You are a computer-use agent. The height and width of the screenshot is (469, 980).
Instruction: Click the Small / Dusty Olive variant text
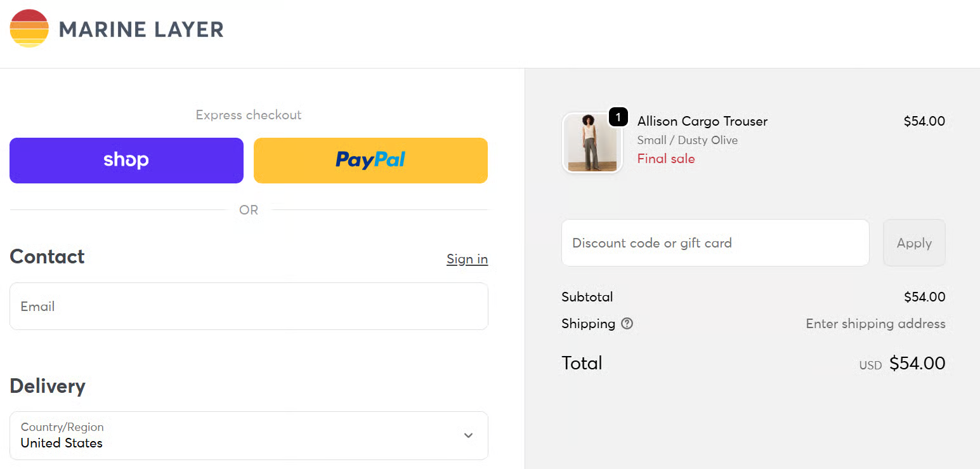687,140
